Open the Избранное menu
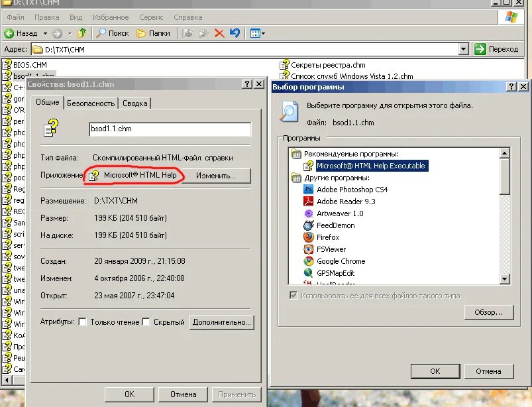This screenshot has width=532, height=407. pos(111,17)
